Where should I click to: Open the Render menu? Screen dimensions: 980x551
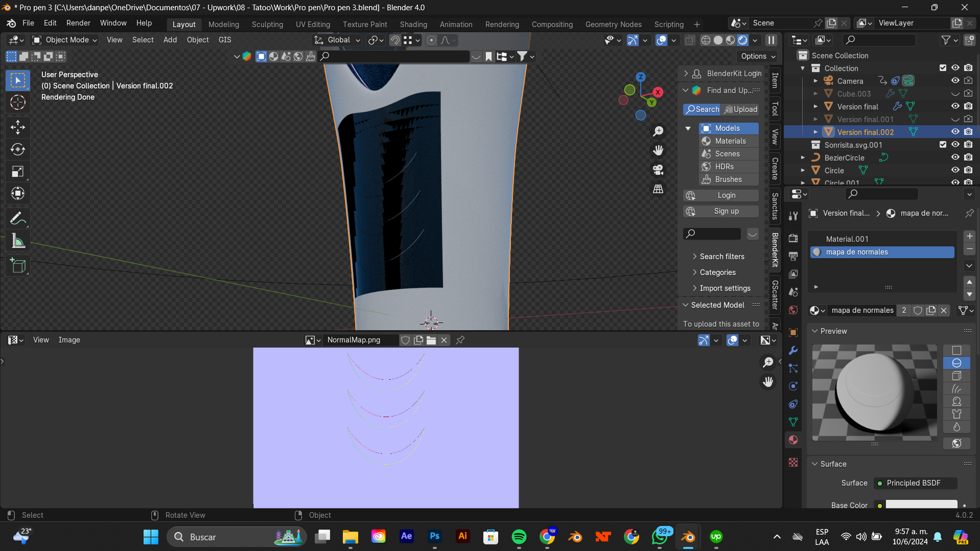pyautogui.click(x=78, y=23)
